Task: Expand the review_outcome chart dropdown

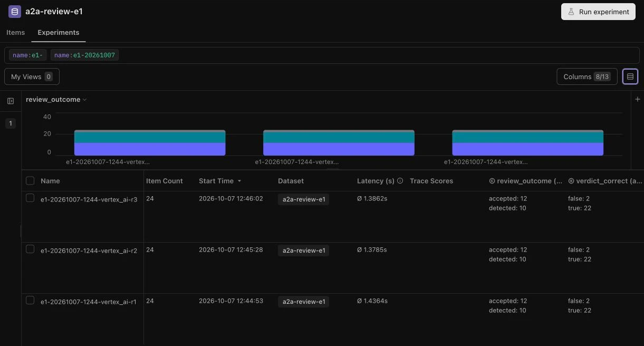Action: coord(56,100)
